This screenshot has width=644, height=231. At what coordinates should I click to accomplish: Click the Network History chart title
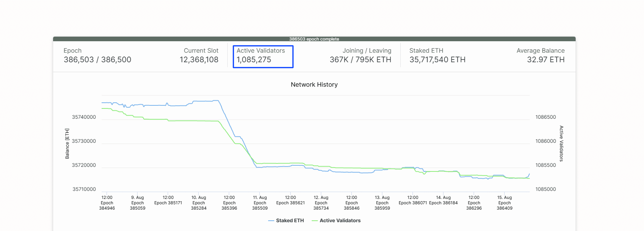pyautogui.click(x=314, y=84)
